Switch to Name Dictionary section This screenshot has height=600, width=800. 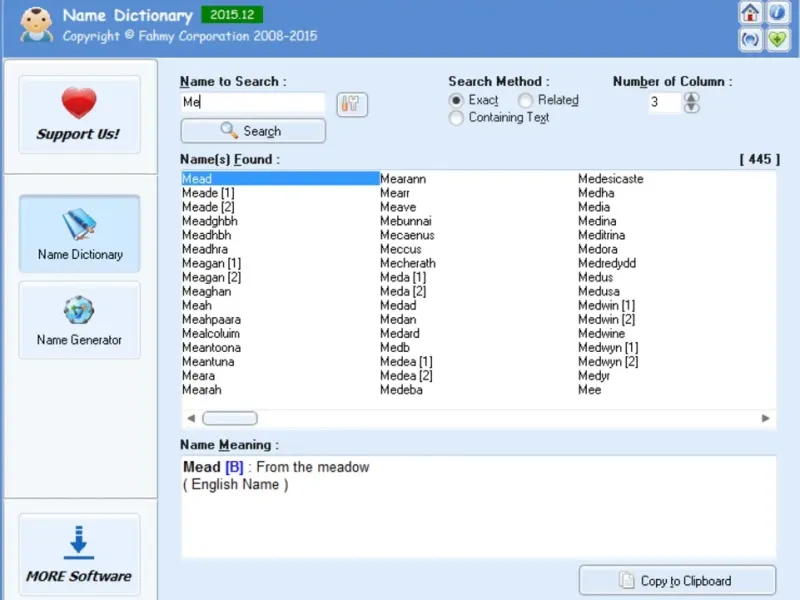[80, 234]
